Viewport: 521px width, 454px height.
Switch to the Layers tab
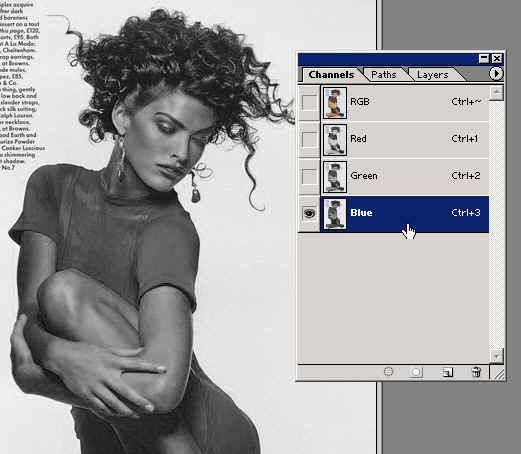coord(432,75)
